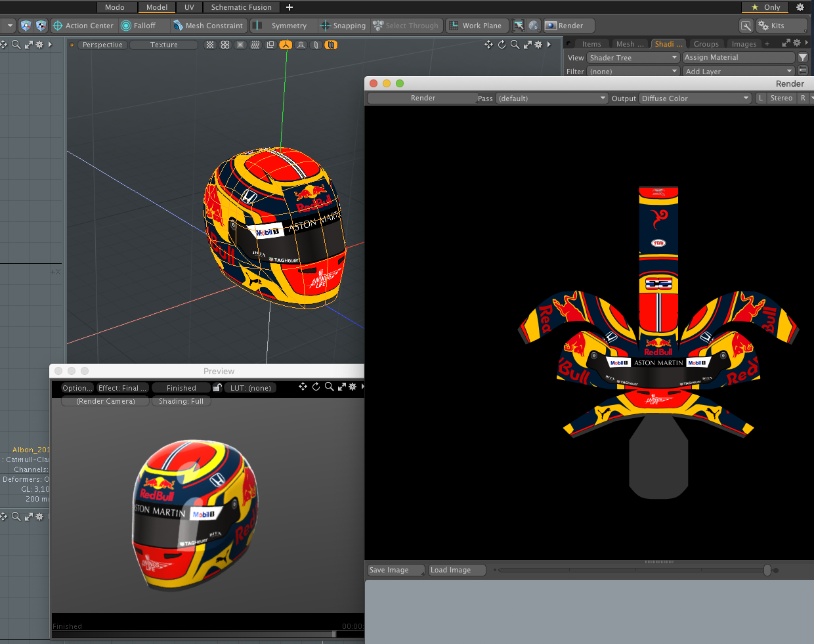Click zoom magnifier in 3D viewport
The image size is (814, 644).
click(515, 45)
